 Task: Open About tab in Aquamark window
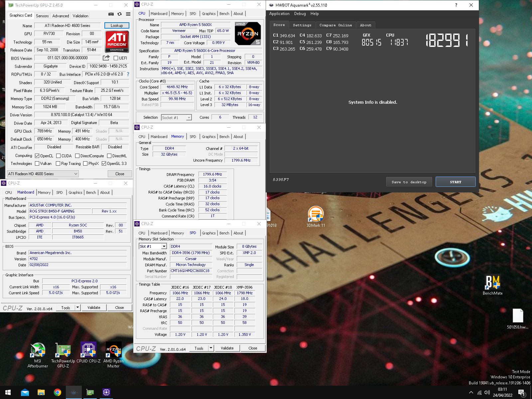[365, 25]
